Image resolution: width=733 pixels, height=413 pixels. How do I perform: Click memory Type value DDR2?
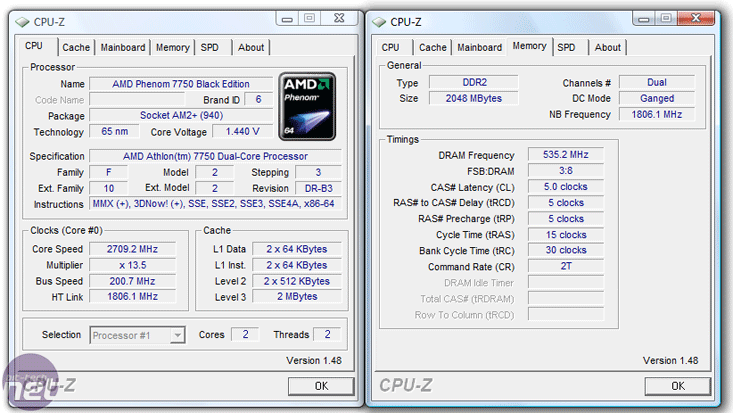(x=474, y=82)
